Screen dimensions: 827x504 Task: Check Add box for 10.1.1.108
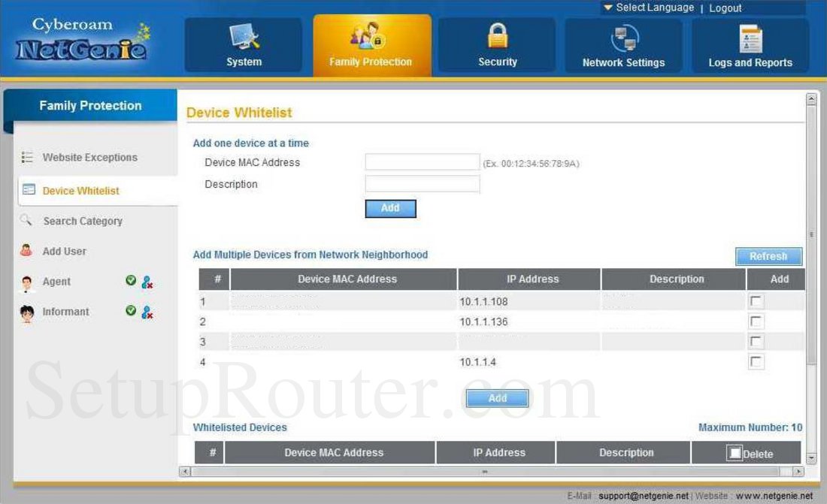(x=756, y=301)
